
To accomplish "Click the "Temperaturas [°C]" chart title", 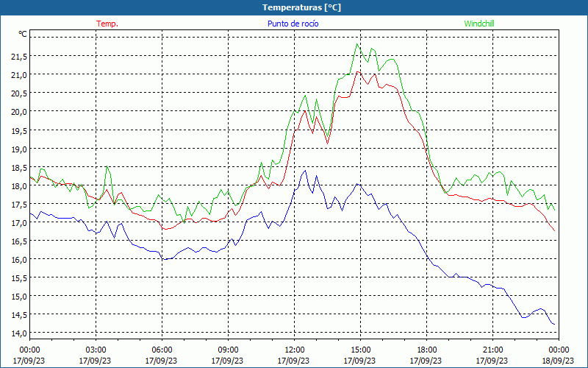I will [301, 7].
